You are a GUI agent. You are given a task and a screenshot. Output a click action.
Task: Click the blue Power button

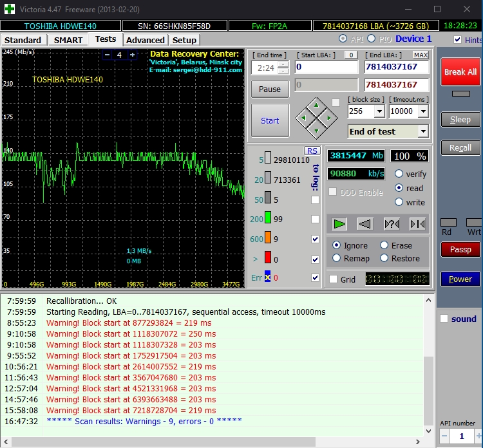pyautogui.click(x=460, y=279)
